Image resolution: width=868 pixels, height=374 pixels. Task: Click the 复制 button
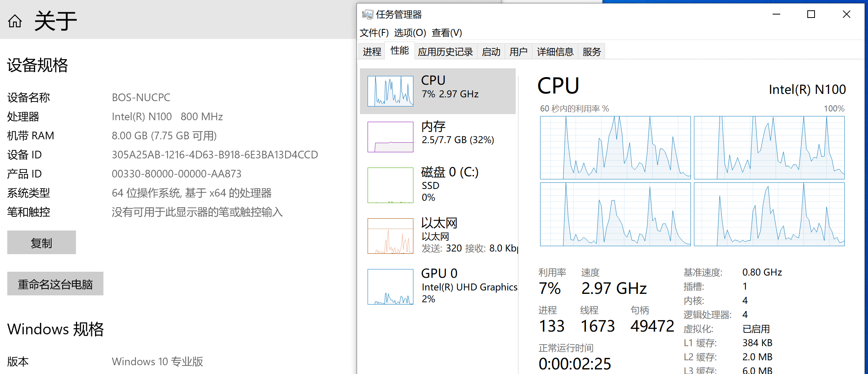click(42, 242)
